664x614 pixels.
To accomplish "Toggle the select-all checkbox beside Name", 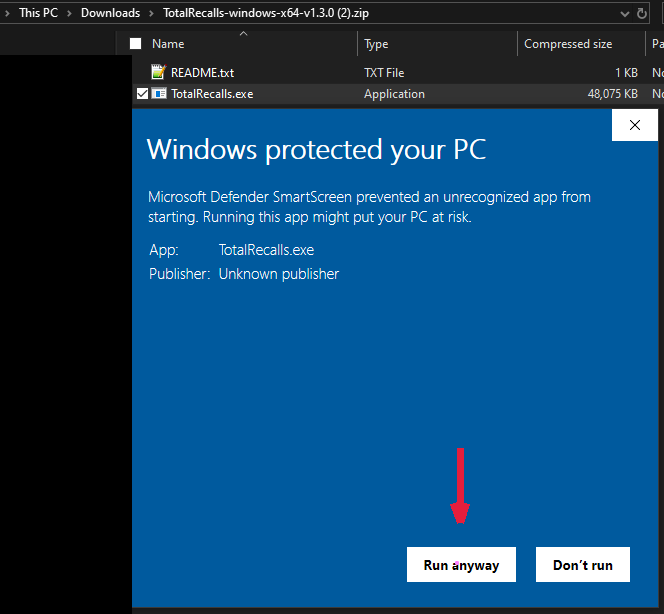I will pyautogui.click(x=136, y=44).
